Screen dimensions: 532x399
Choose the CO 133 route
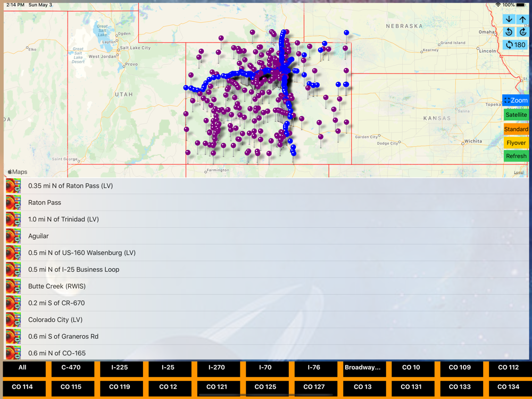[462, 388]
